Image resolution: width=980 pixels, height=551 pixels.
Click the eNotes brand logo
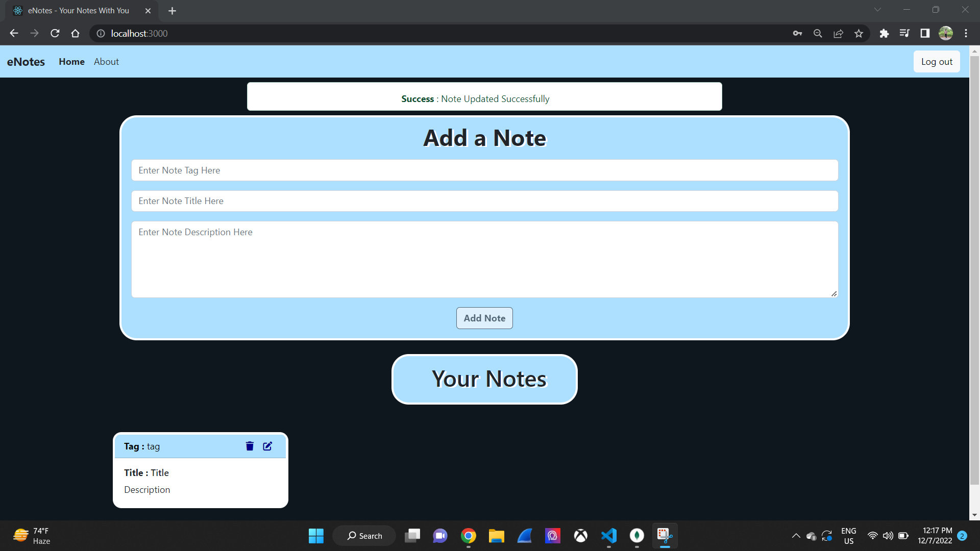coord(26,62)
